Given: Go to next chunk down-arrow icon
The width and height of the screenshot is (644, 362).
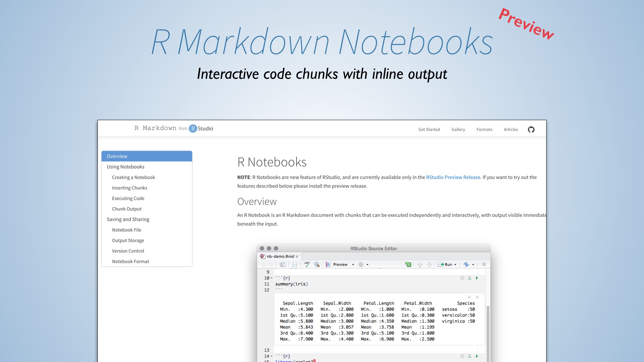Looking at the screenshot, I should 429,264.
